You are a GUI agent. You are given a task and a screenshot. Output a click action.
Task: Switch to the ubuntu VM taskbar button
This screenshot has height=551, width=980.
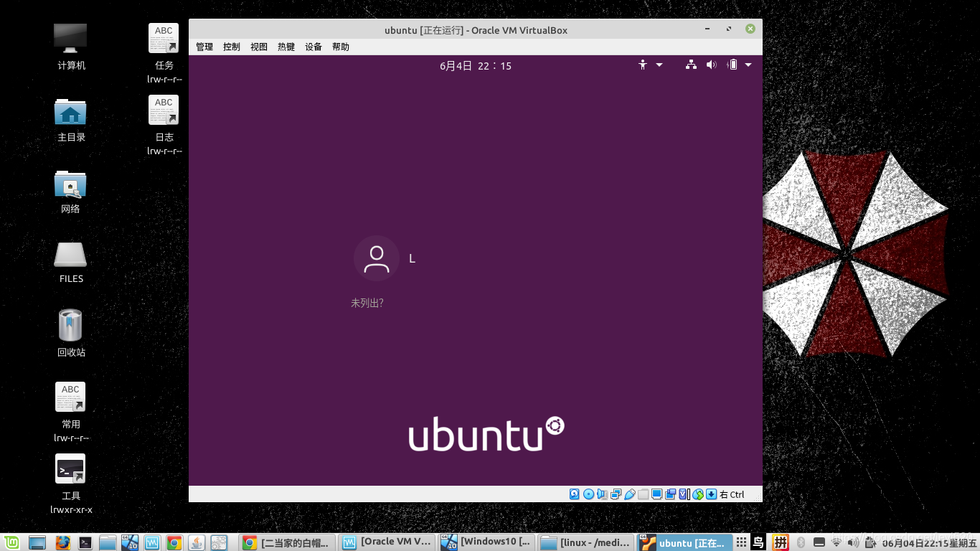(x=685, y=542)
